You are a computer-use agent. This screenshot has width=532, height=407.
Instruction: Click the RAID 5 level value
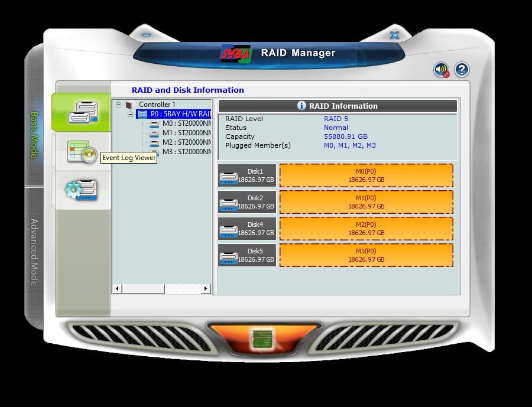(336, 119)
